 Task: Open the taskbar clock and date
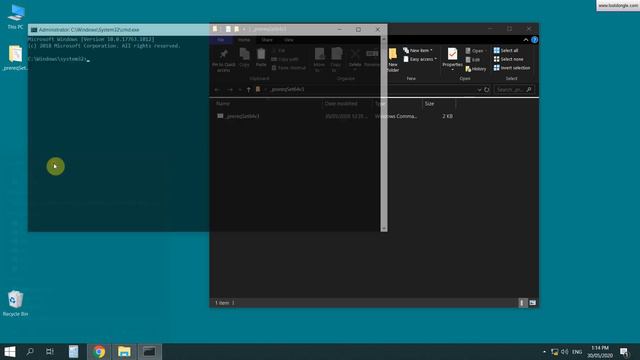pyautogui.click(x=600, y=352)
